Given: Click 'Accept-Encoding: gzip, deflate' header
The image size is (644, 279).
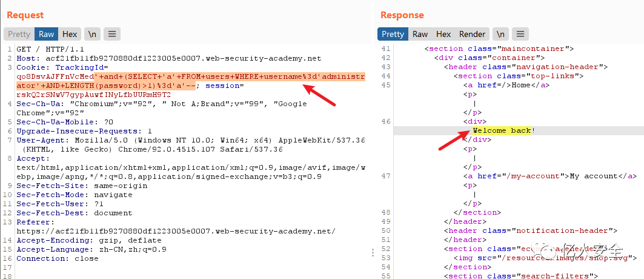Looking at the screenshot, I should [x=88, y=240].
